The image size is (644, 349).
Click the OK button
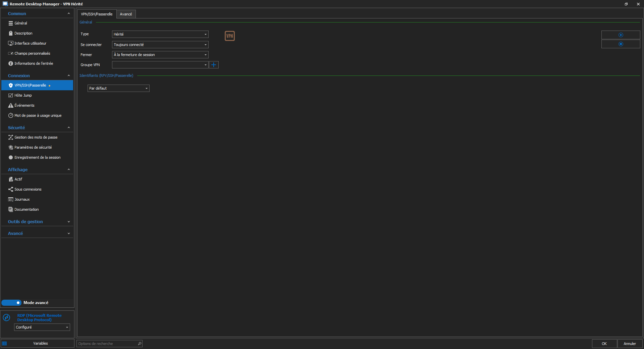[604, 344]
